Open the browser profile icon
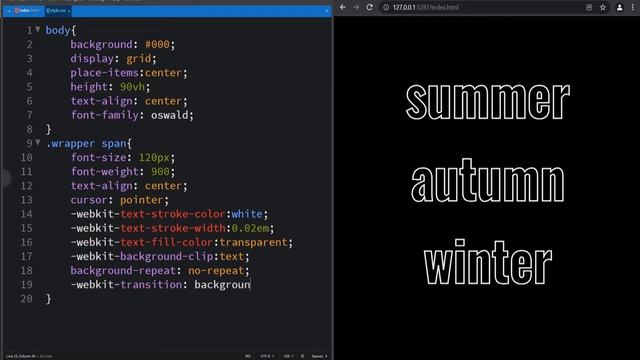 pos(619,7)
